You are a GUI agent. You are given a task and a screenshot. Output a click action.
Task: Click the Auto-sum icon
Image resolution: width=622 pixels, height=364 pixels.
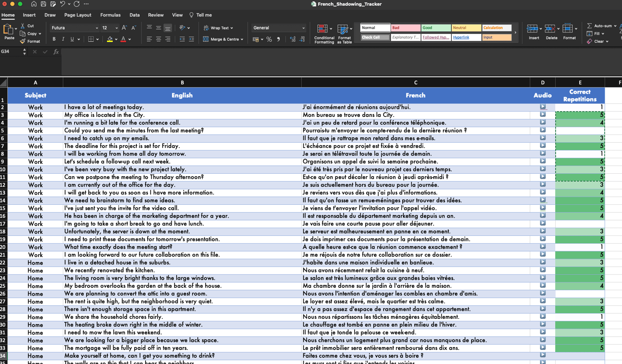click(x=589, y=26)
